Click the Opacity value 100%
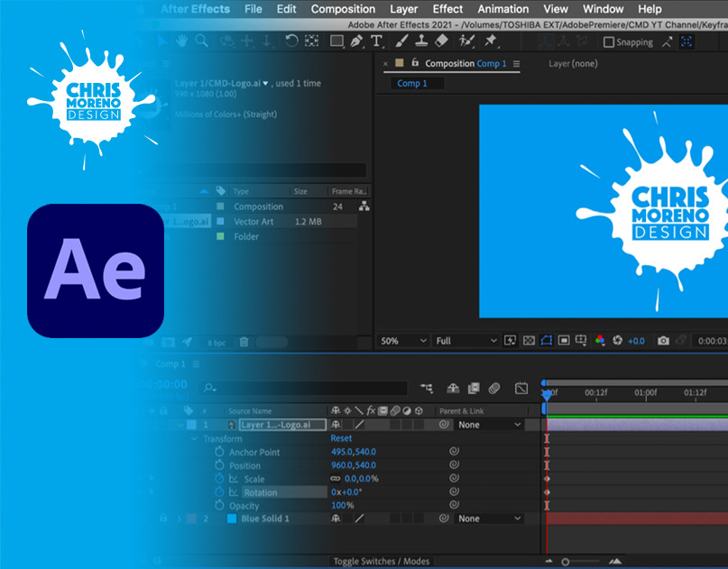 point(343,505)
